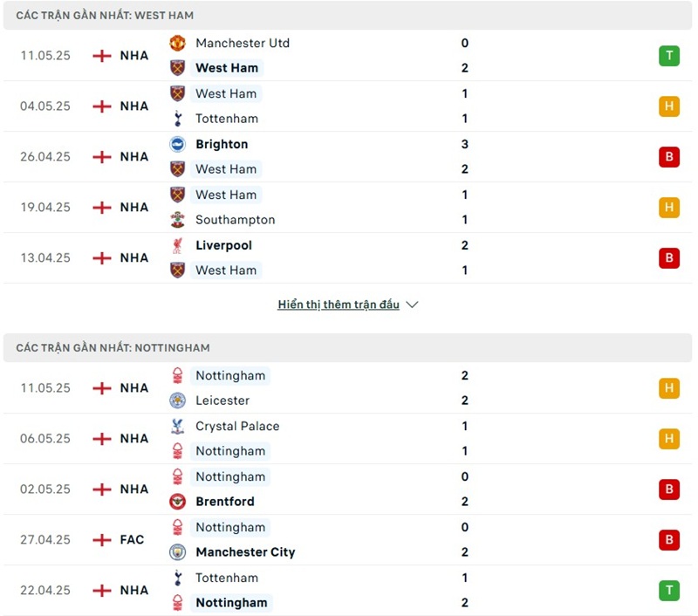Open the FAC competition label on 27.04.25

coord(133,540)
